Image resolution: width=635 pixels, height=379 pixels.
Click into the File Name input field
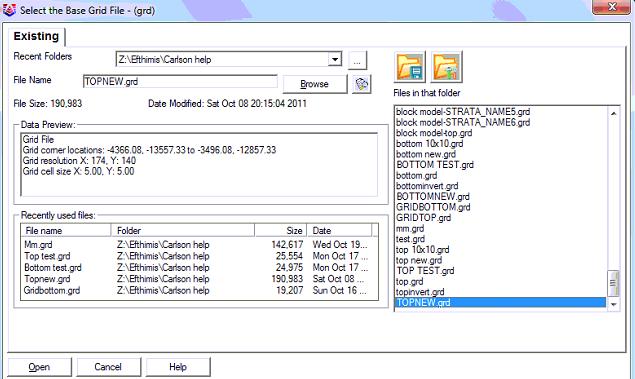(180, 82)
